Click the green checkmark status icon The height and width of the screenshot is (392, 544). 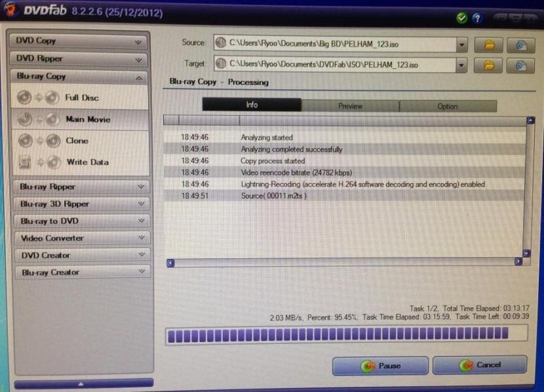coord(462,18)
